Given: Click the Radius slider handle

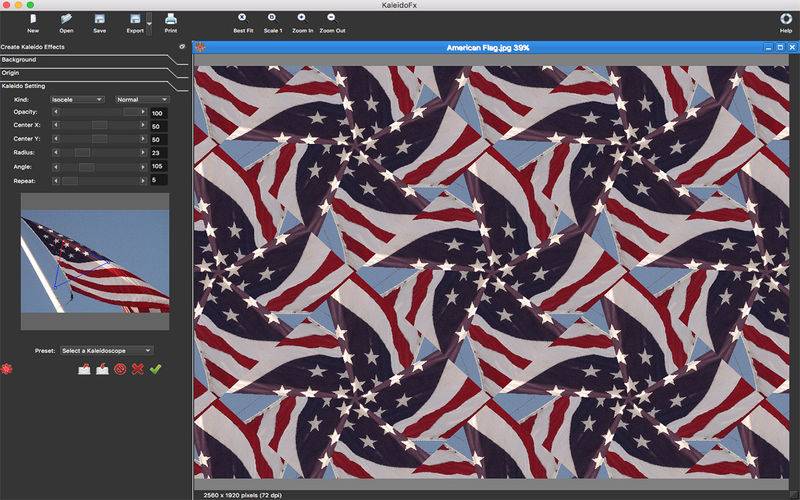Looking at the screenshot, I should (82, 153).
